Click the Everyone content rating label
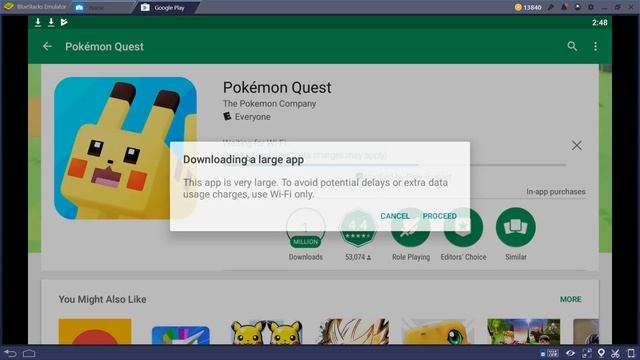 (x=252, y=117)
